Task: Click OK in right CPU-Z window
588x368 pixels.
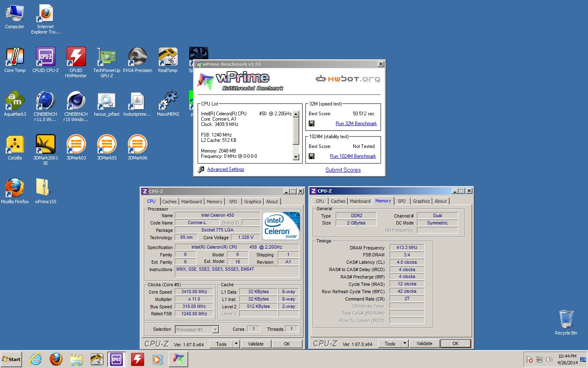Action: pyautogui.click(x=456, y=343)
